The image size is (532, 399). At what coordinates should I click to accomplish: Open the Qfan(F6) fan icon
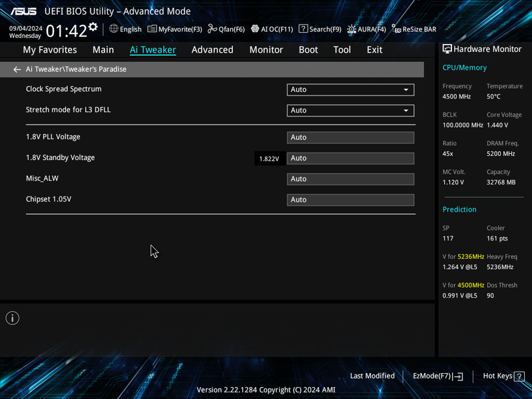212,29
